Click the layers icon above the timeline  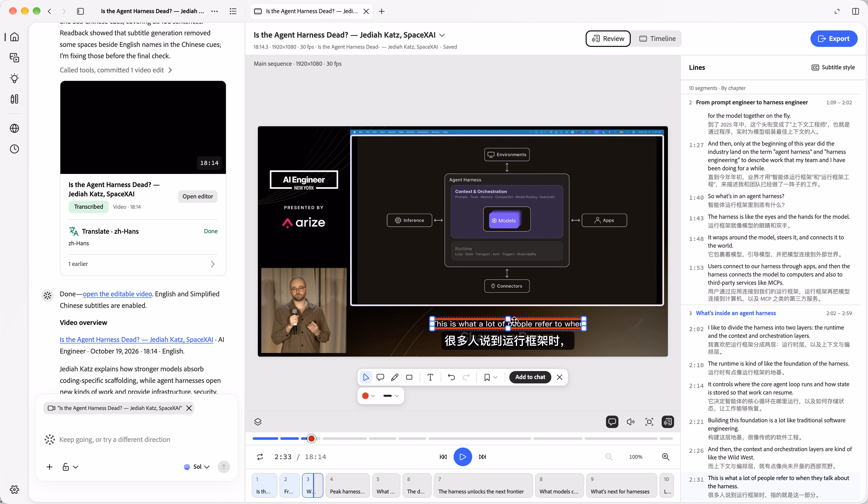(x=258, y=422)
